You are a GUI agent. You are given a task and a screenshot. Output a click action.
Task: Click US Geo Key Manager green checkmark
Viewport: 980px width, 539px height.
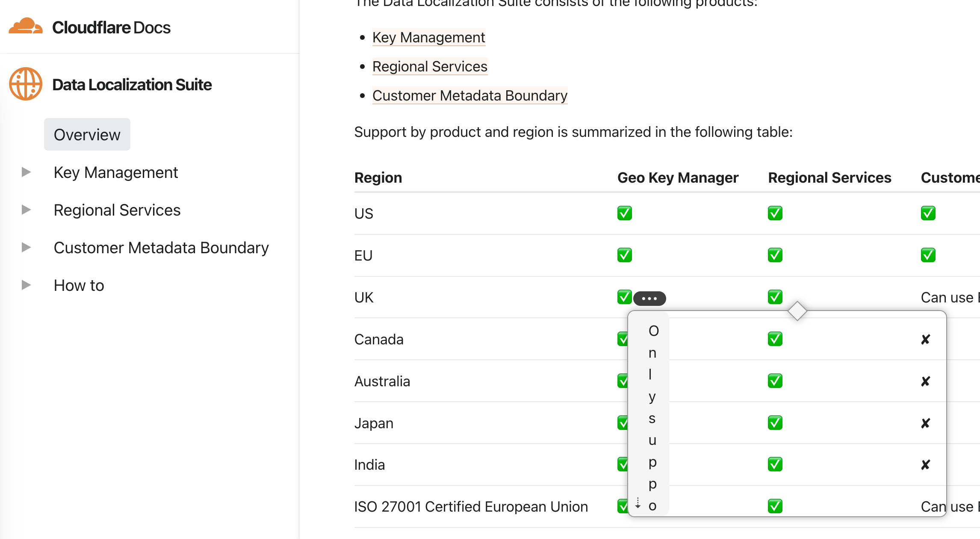[x=624, y=213]
